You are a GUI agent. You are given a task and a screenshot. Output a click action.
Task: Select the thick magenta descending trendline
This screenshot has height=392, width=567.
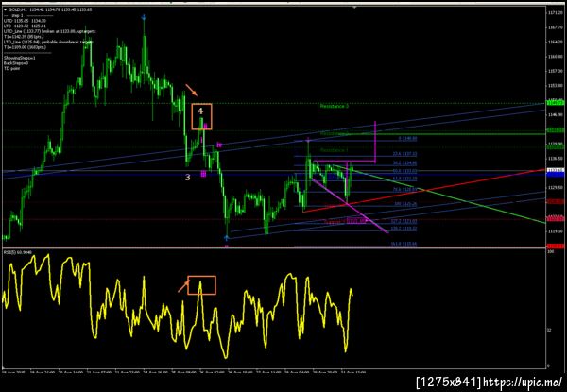coord(349,205)
